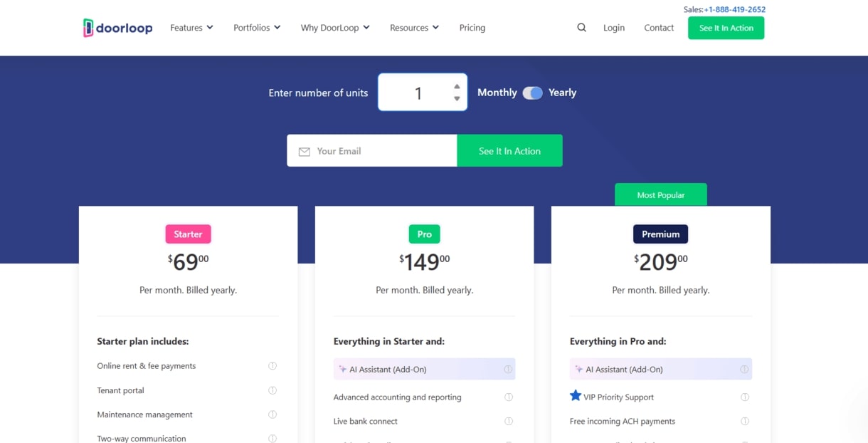Toggle the Monthly/Yearly billing switch
The height and width of the screenshot is (443, 868).
pos(532,93)
